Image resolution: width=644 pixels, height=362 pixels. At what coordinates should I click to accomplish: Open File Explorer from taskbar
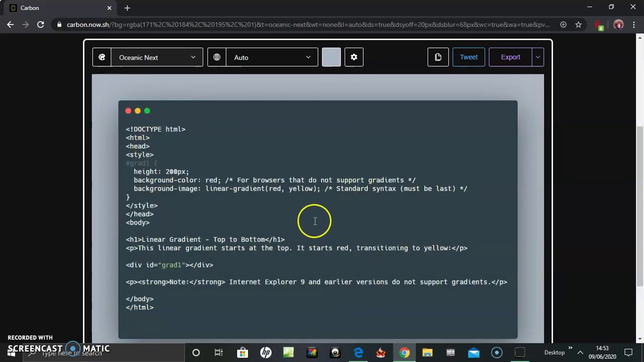coord(428,353)
